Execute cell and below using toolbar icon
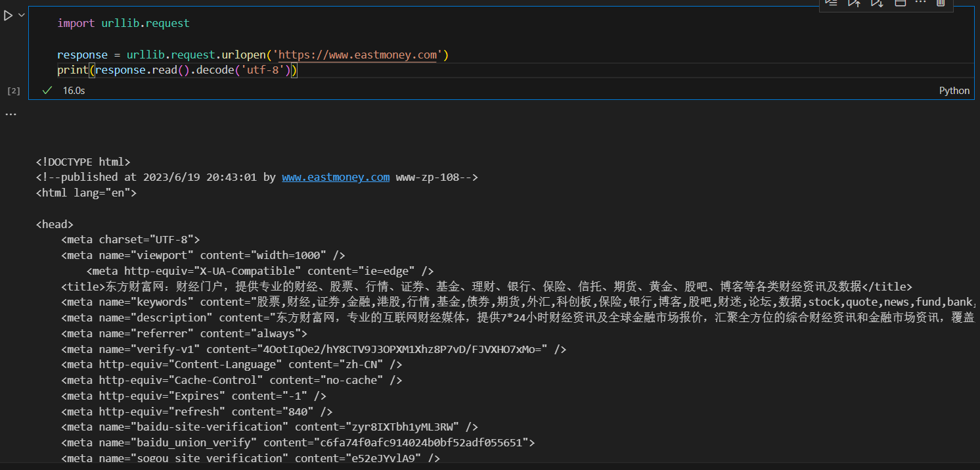The height and width of the screenshot is (470, 980). [x=877, y=3]
